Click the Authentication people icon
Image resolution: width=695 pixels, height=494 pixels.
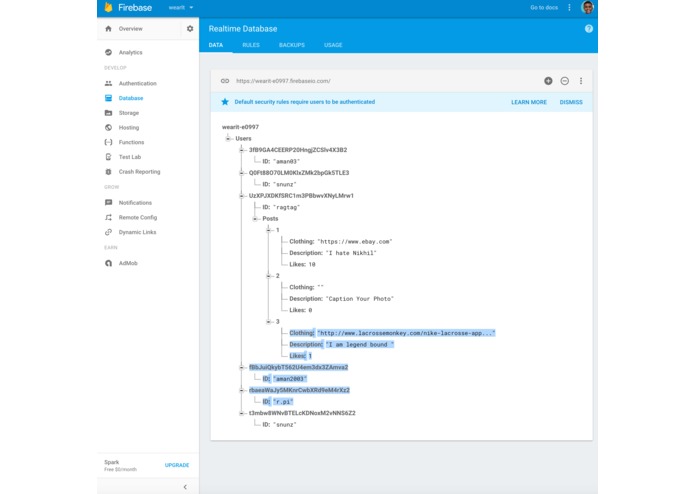(x=108, y=83)
